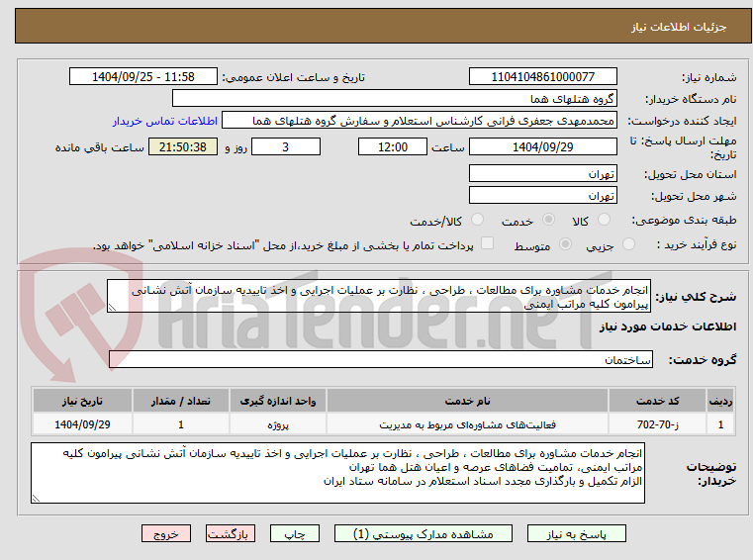
Task: Click the نام دستگاه خریدار field
Action: point(394,99)
